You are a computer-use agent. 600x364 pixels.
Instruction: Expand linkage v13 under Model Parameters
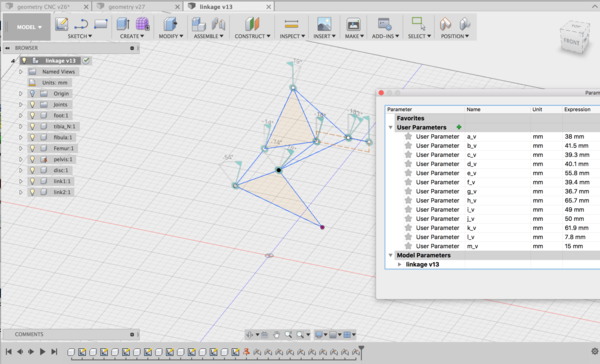coord(399,264)
